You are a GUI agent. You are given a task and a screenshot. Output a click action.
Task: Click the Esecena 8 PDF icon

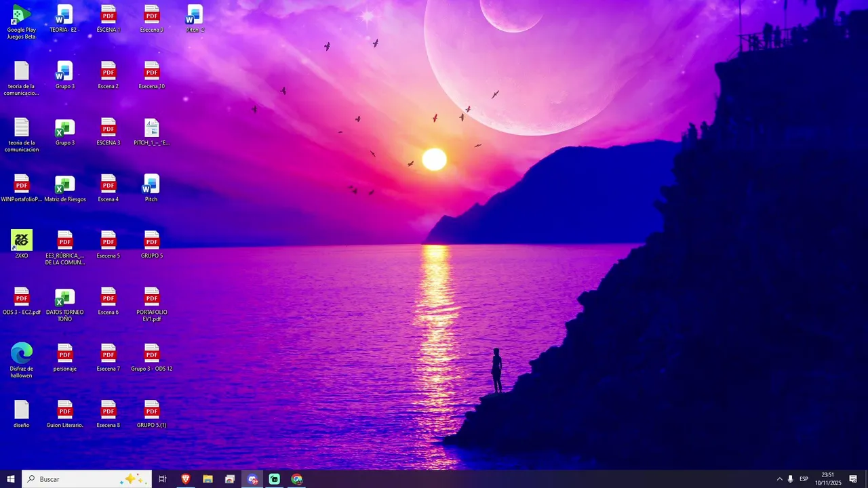click(108, 414)
